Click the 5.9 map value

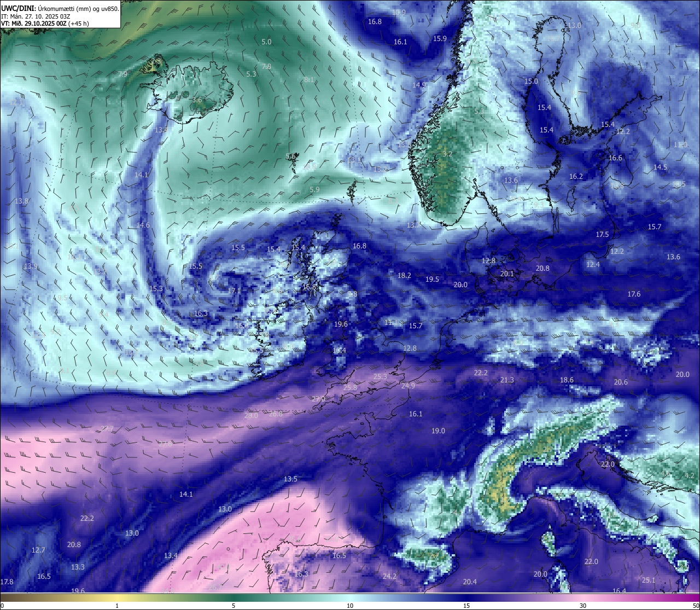click(314, 189)
